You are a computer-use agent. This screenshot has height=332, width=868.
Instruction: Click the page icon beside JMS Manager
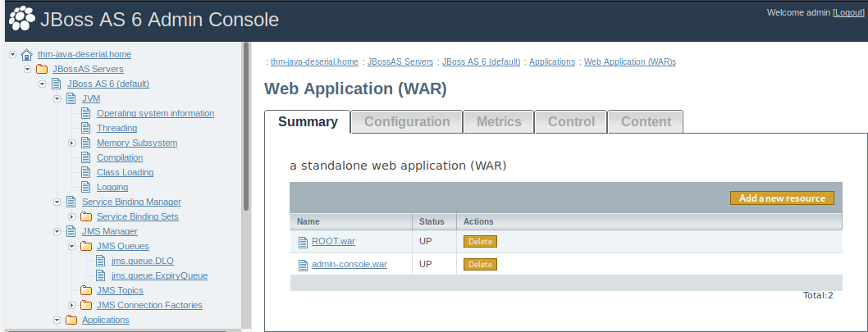tap(71, 231)
